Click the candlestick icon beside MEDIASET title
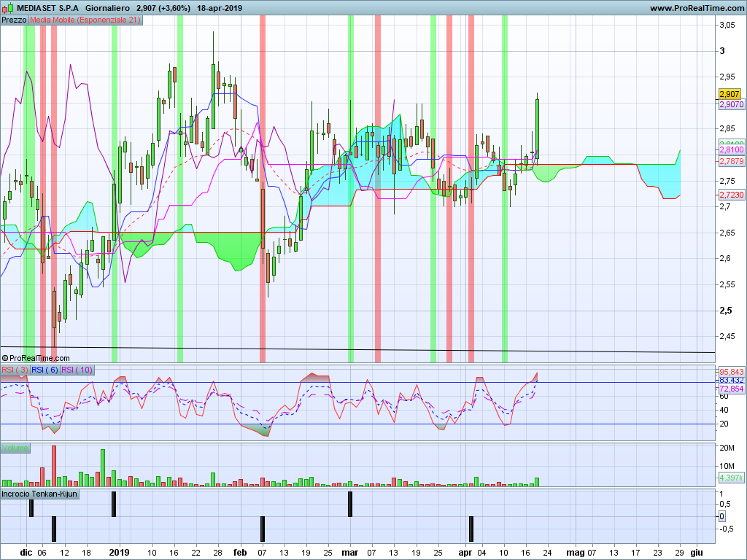Screen dimensions: 747x560 pyautogui.click(x=8, y=7)
